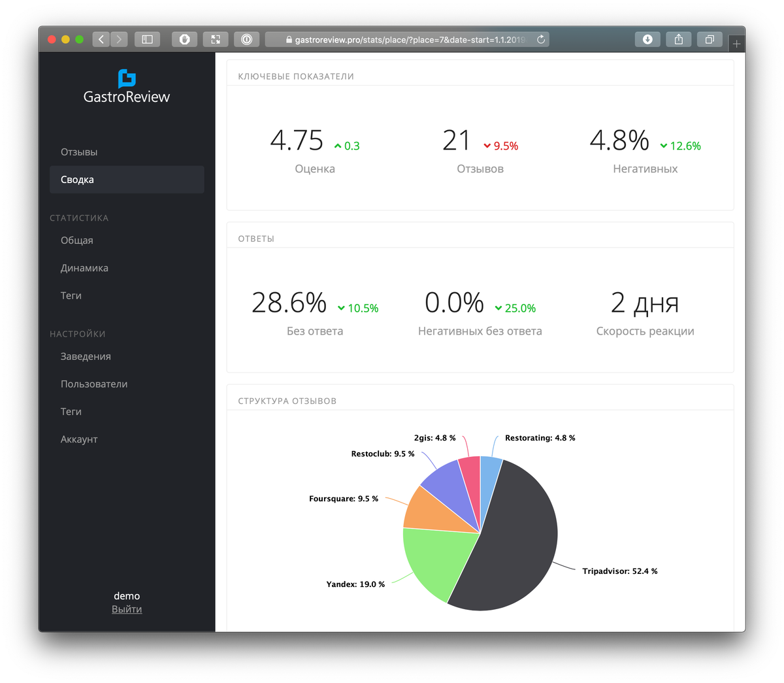The height and width of the screenshot is (683, 784).
Task: Open the Отзывы sidebar item
Action: 79,152
